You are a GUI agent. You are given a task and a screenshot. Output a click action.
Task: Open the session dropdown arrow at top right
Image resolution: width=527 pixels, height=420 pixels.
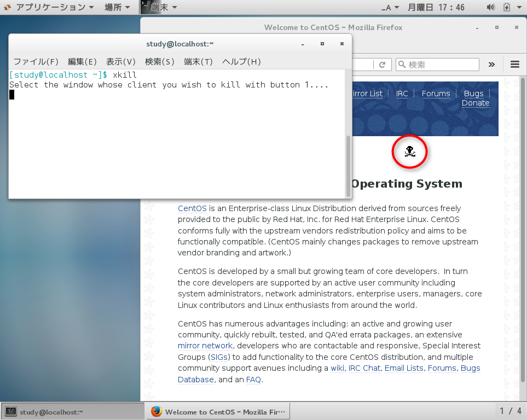(x=519, y=7)
